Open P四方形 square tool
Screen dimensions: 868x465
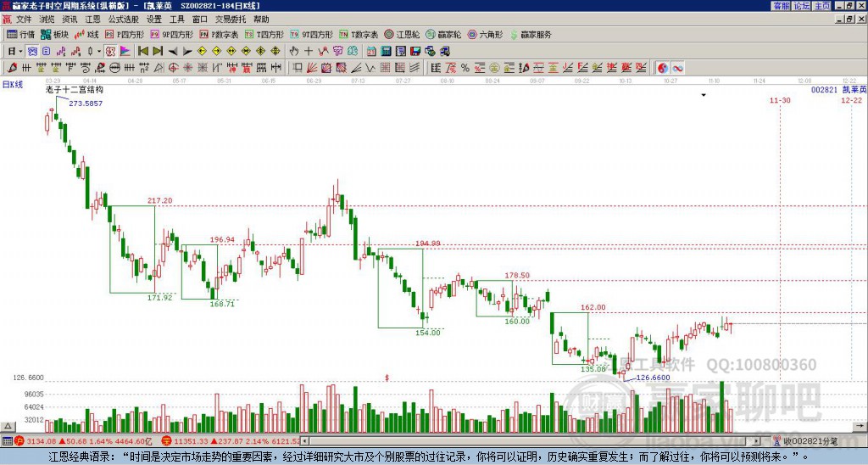tap(125, 34)
